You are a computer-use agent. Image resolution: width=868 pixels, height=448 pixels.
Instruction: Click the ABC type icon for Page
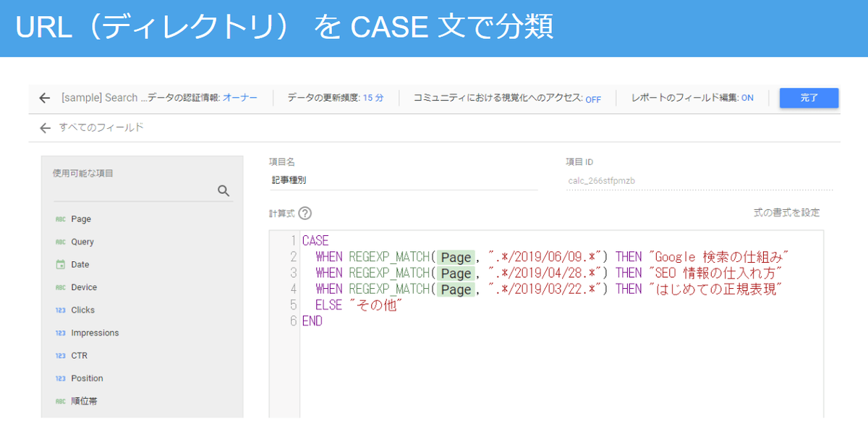[x=61, y=219]
